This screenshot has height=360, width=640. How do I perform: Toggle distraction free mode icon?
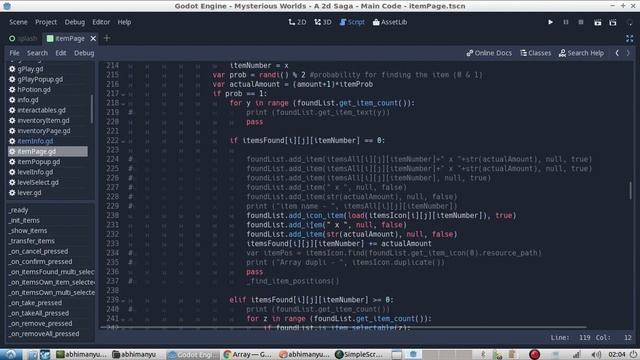(630, 38)
